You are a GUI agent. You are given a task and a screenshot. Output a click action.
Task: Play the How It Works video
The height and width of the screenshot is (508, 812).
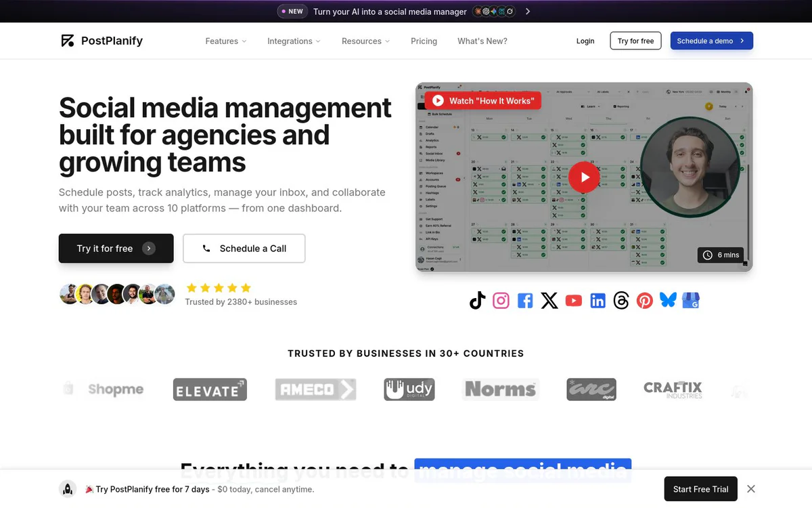pyautogui.click(x=584, y=177)
